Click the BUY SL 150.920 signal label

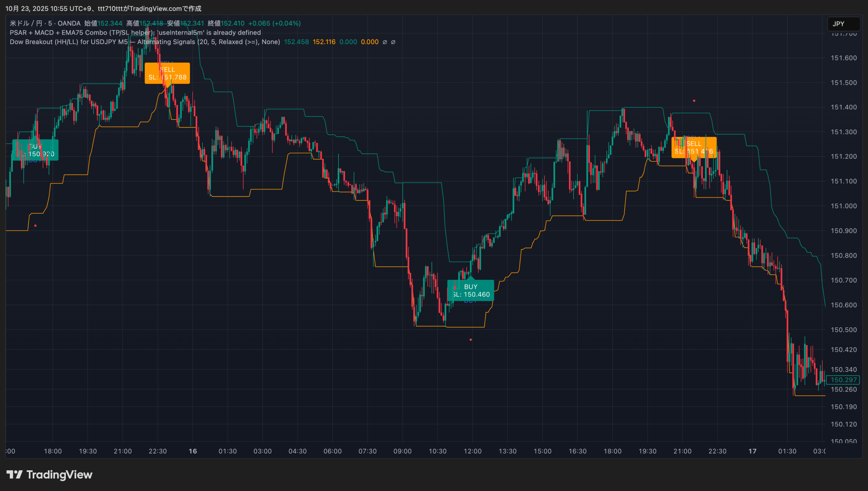coord(35,150)
